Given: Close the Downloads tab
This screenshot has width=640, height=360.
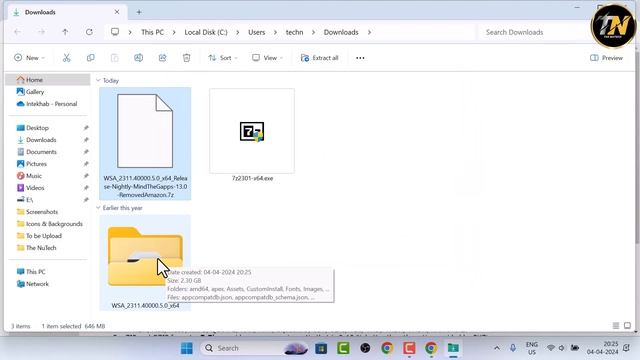Looking at the screenshot, I should (x=117, y=12).
